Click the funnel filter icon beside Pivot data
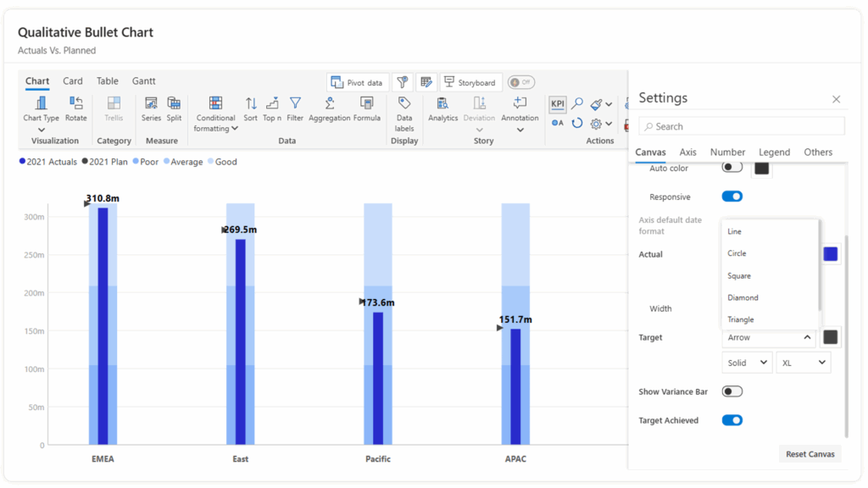Viewport: 868px width, 488px height. tap(403, 82)
